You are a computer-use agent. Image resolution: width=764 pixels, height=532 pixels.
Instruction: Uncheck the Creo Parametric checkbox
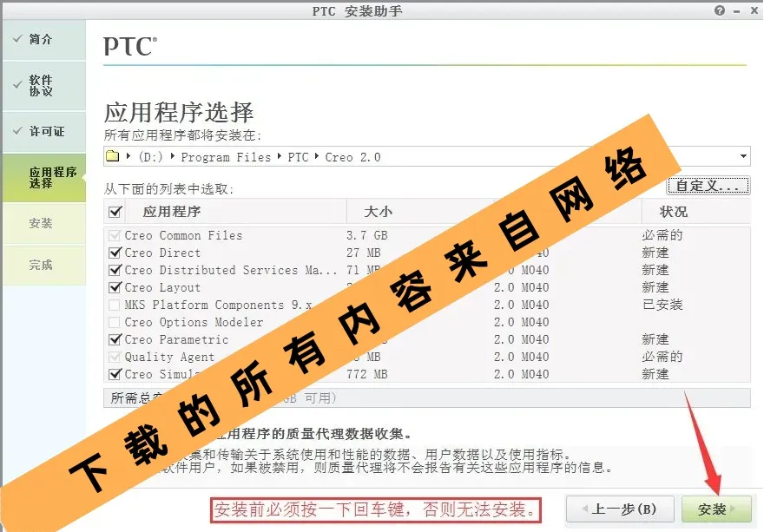click(x=115, y=339)
